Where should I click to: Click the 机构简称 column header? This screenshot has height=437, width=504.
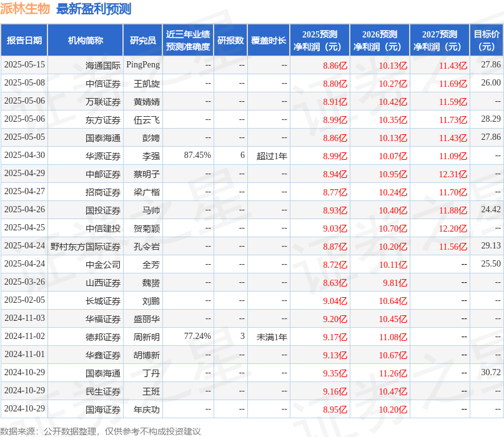85,40
